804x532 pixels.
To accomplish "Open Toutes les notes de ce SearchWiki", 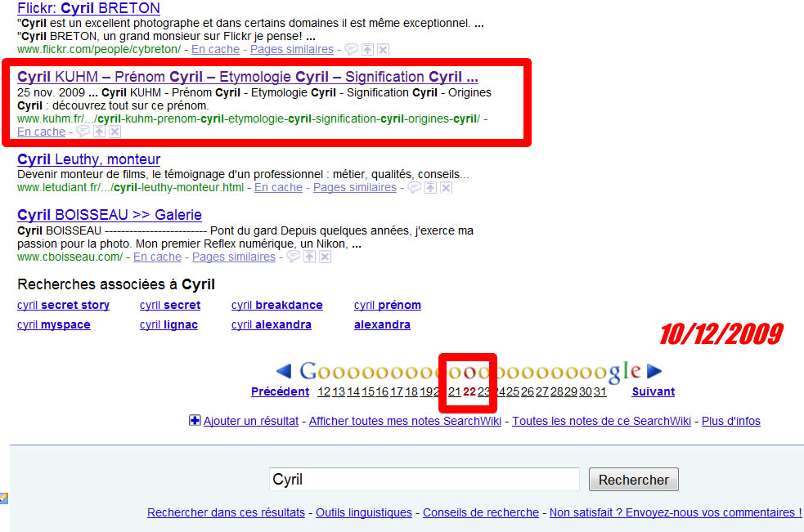I will 601,421.
